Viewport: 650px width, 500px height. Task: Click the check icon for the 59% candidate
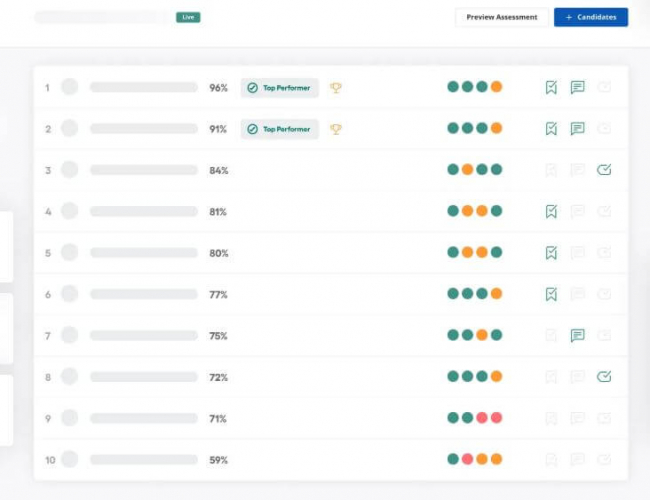click(x=604, y=459)
